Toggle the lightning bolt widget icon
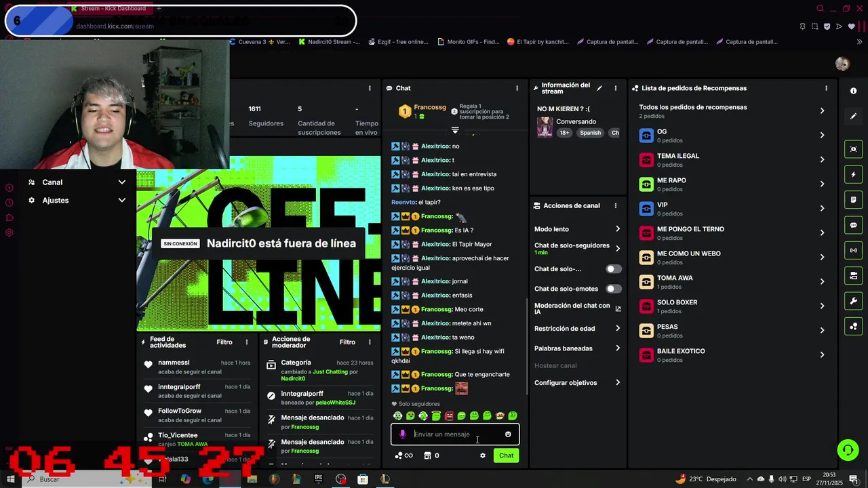868x488 pixels. coord(853,174)
